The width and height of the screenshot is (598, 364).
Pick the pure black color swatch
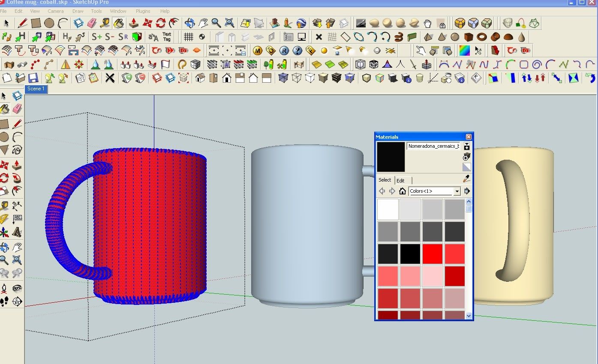410,254
